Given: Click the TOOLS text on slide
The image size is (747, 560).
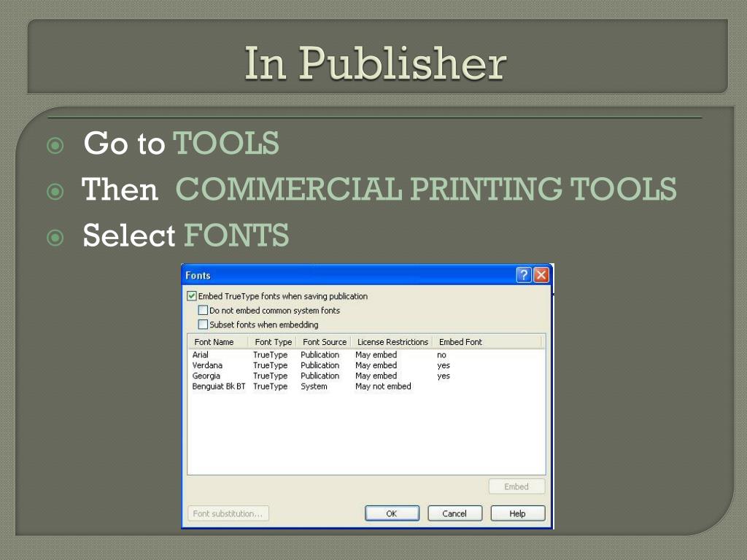Looking at the screenshot, I should click(226, 143).
